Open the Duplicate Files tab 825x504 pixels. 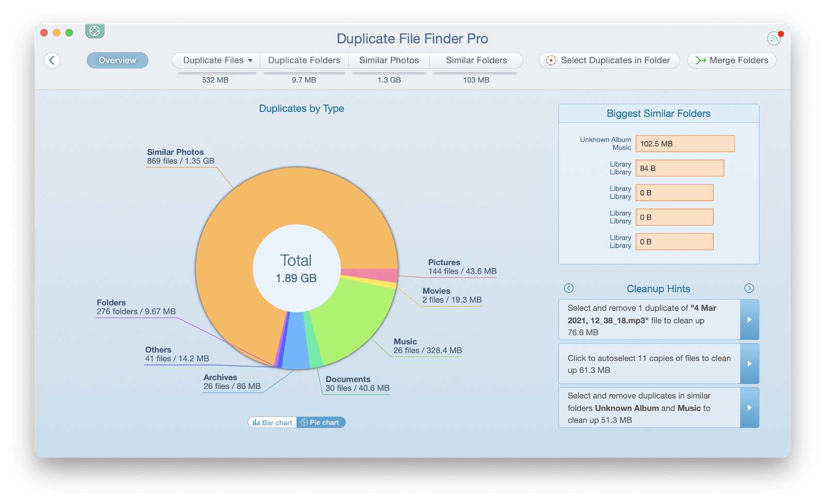pos(216,60)
